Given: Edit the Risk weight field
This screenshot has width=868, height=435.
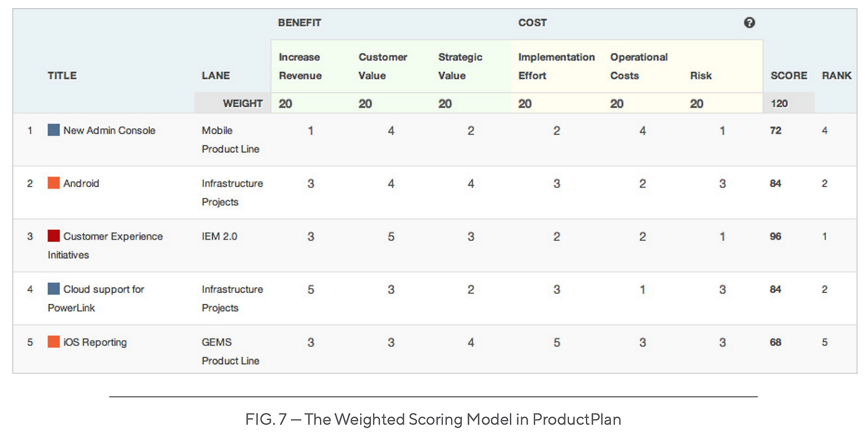Looking at the screenshot, I should pyautogui.click(x=719, y=104).
